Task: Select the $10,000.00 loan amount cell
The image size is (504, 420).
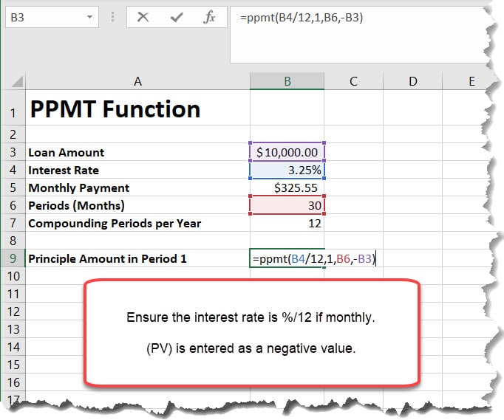Action: 287,152
